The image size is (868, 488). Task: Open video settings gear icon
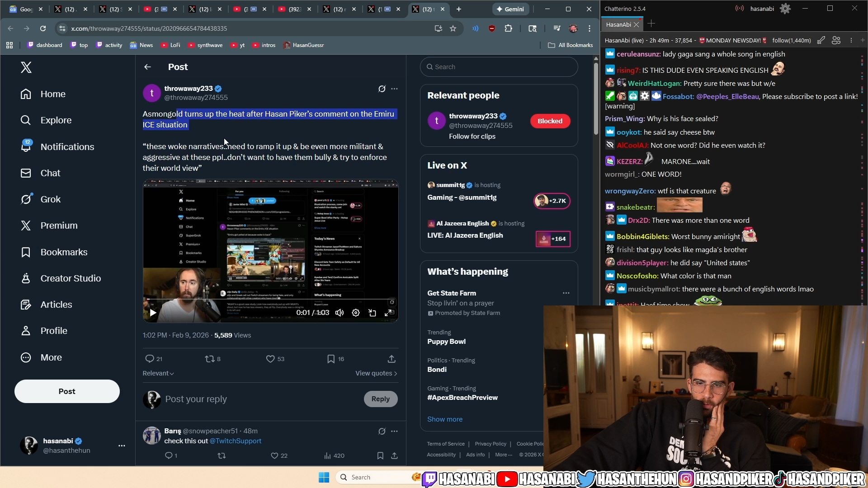pos(356,313)
